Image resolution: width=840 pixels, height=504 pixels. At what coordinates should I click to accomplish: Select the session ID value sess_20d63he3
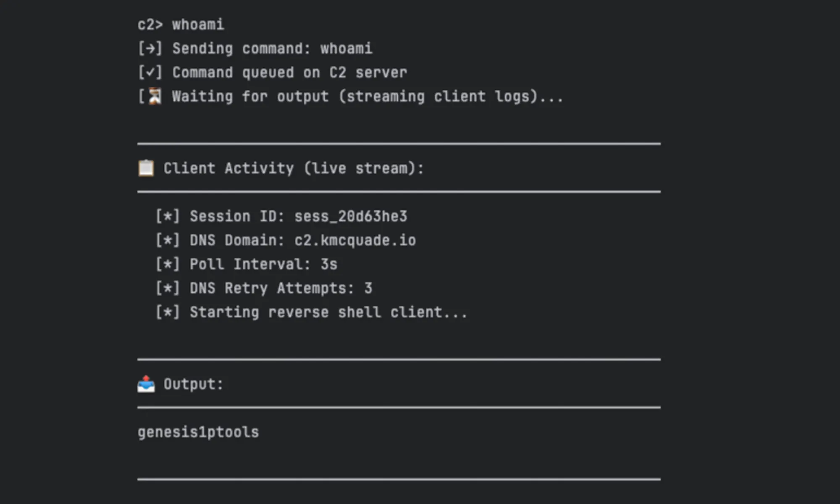point(351,216)
